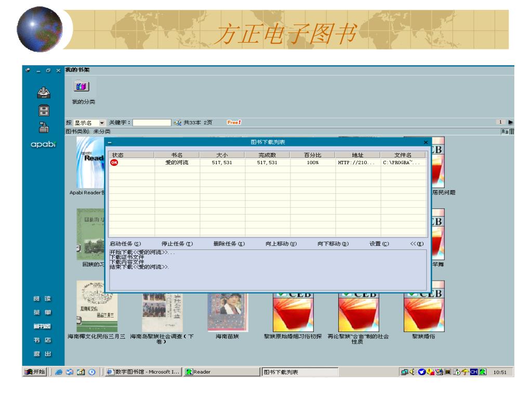Click the keyword search binoculars icon
This screenshot has height=399, width=532.
177,123
